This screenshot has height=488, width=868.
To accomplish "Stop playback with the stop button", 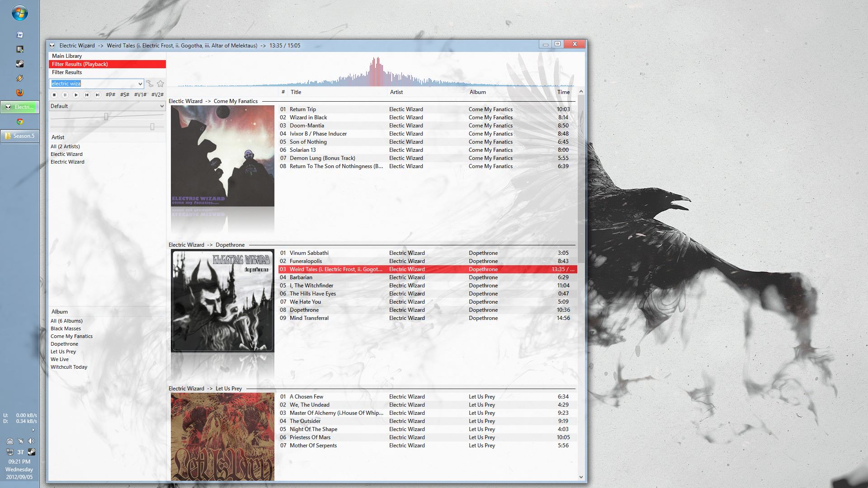I will 54,95.
